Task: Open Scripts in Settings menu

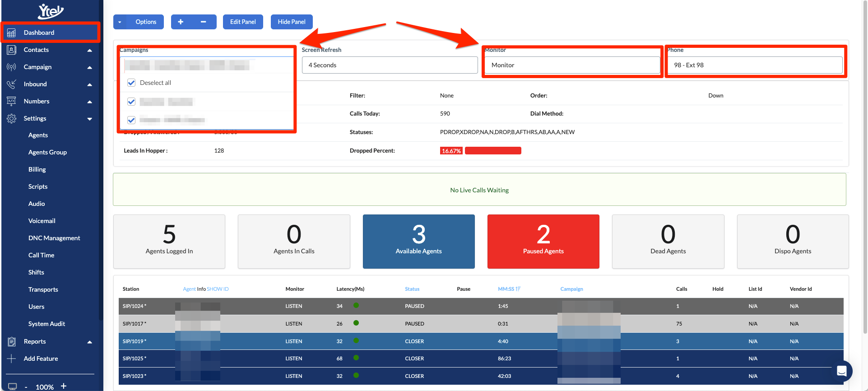Action: [38, 186]
